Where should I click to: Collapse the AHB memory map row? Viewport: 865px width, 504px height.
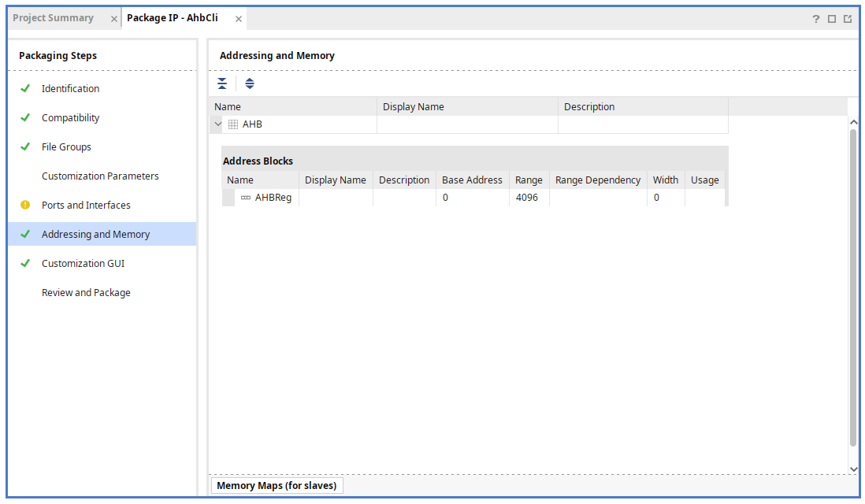click(x=218, y=124)
